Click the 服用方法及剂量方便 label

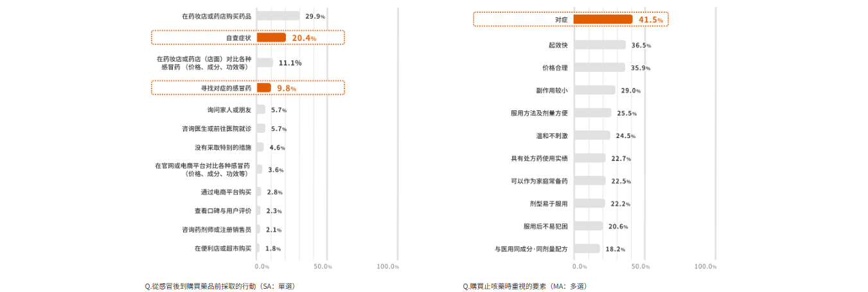539,113
